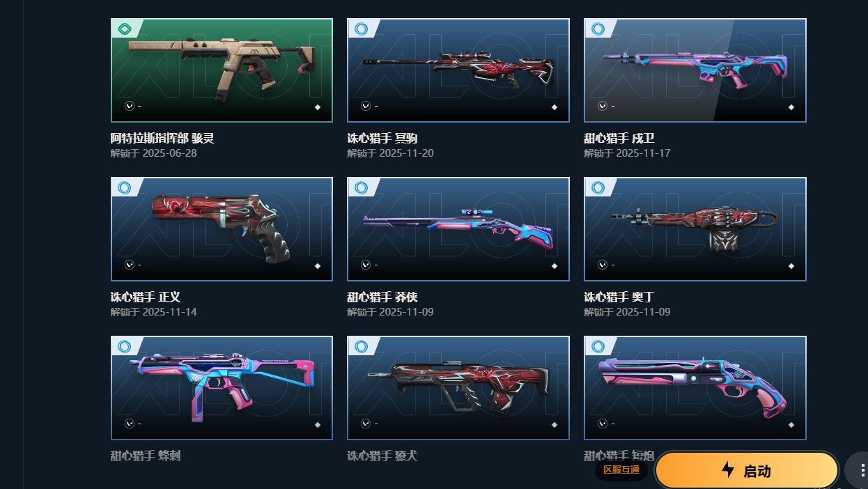Image resolution: width=868 pixels, height=489 pixels.
Task: Open the 阿特拉斯指挥部 骇灵 skin card
Action: (x=222, y=70)
